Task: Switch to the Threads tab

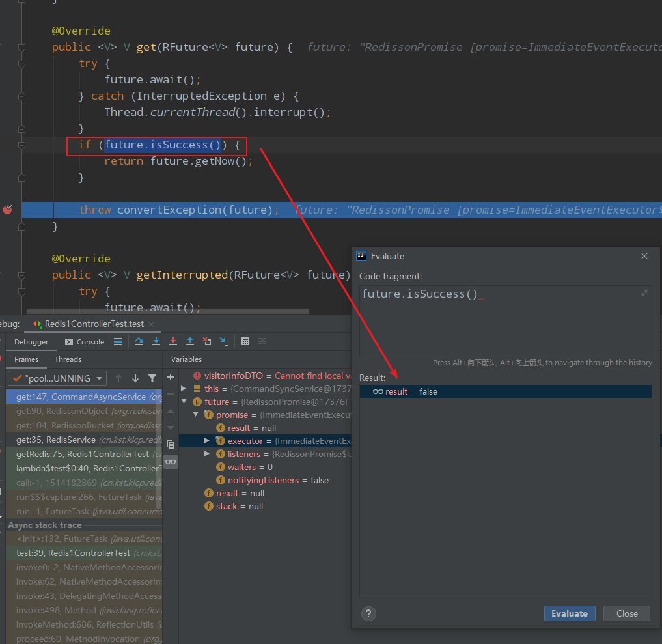Action: tap(68, 359)
